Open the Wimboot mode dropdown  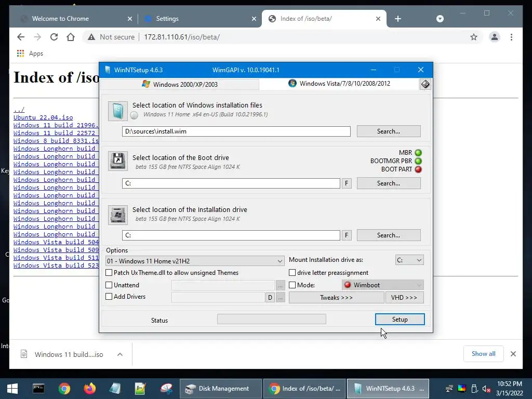point(383,285)
